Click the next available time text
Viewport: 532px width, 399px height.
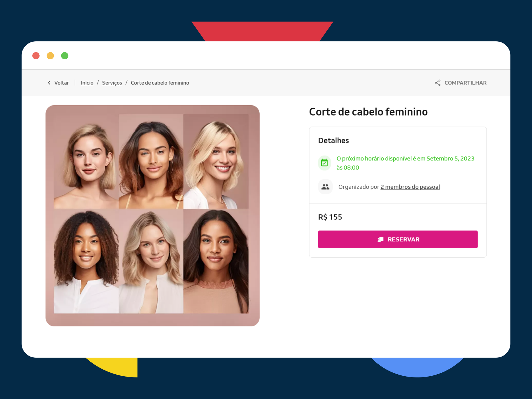click(x=405, y=163)
